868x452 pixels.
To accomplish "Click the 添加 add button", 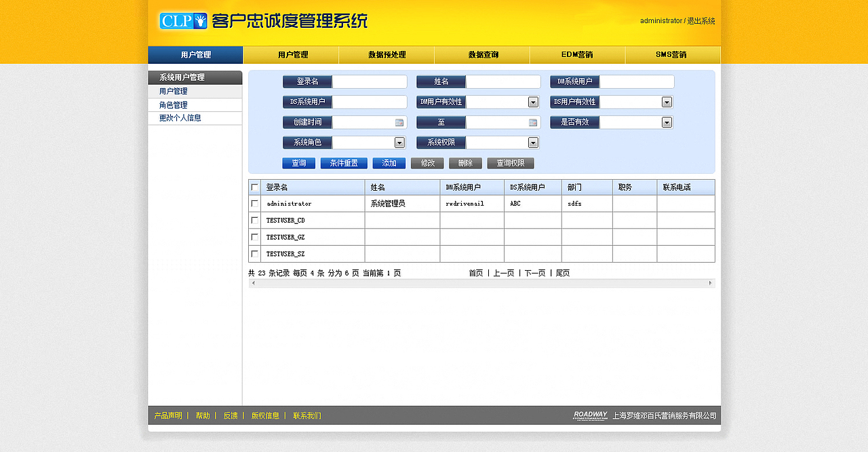I will click(389, 164).
